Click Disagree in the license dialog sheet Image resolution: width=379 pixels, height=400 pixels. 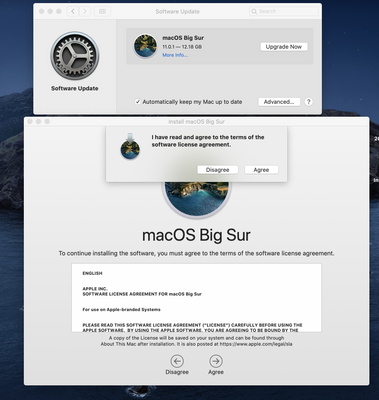(217, 170)
